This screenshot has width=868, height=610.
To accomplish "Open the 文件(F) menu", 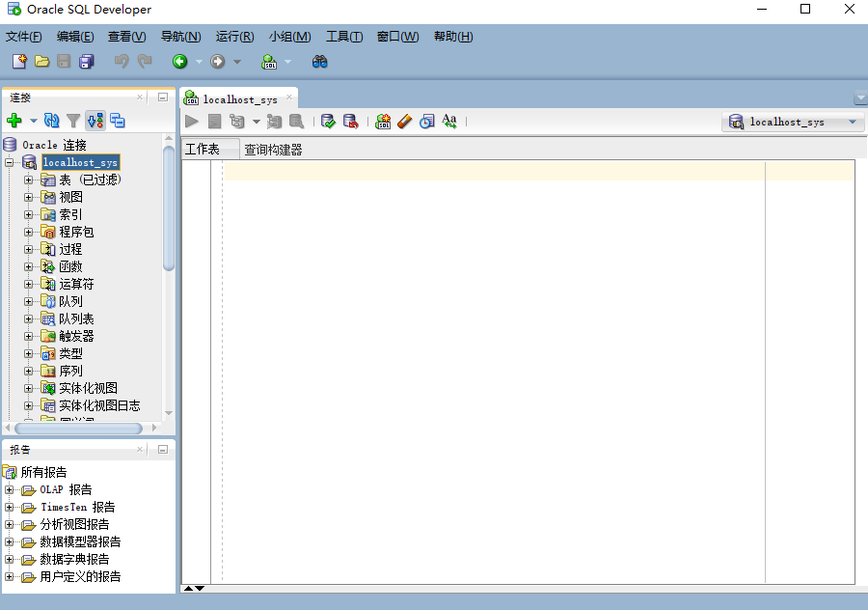I will tap(24, 37).
